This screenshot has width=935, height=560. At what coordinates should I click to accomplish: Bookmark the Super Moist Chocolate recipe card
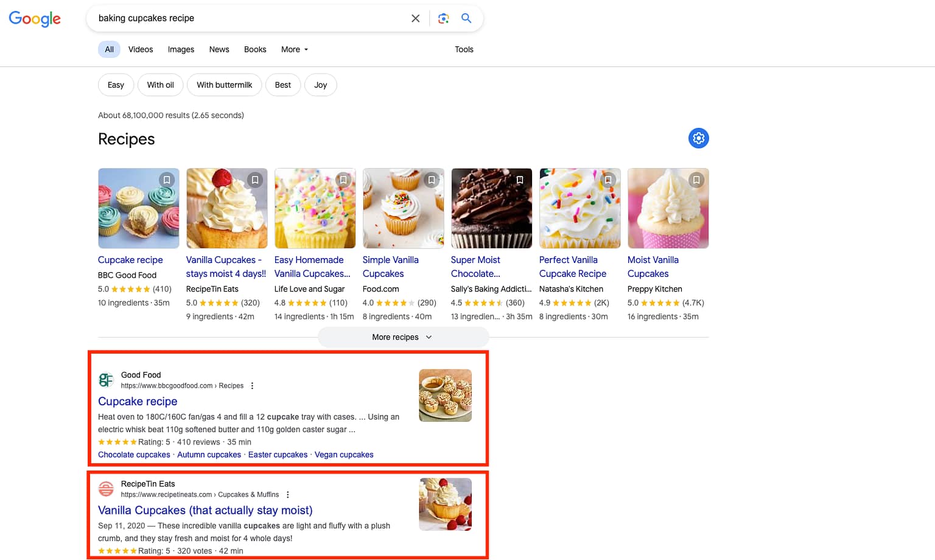[520, 180]
